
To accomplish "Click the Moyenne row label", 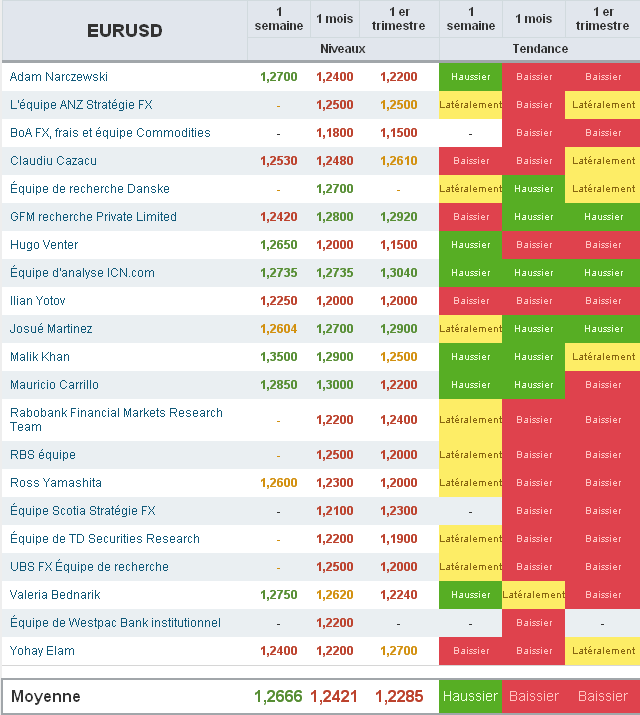I will (x=46, y=696).
